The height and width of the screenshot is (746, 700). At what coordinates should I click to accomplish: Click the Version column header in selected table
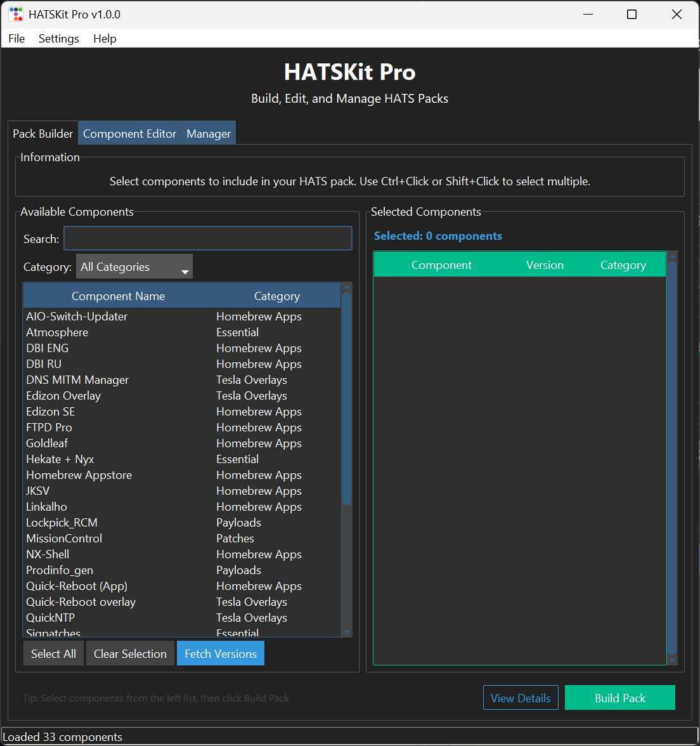pos(545,265)
